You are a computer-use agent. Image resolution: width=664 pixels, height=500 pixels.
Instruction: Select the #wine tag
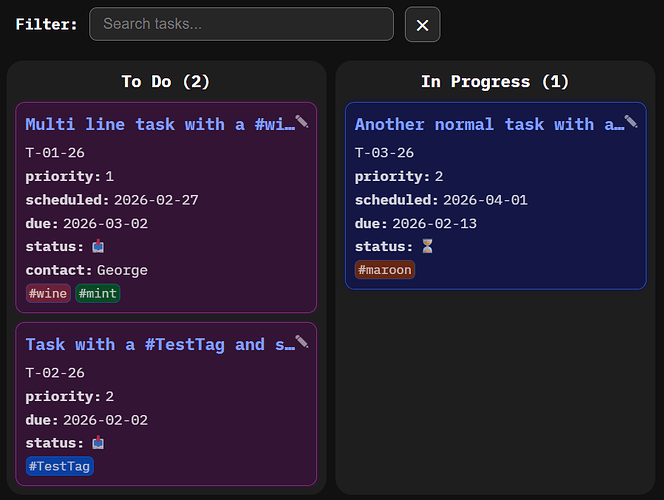coord(48,293)
